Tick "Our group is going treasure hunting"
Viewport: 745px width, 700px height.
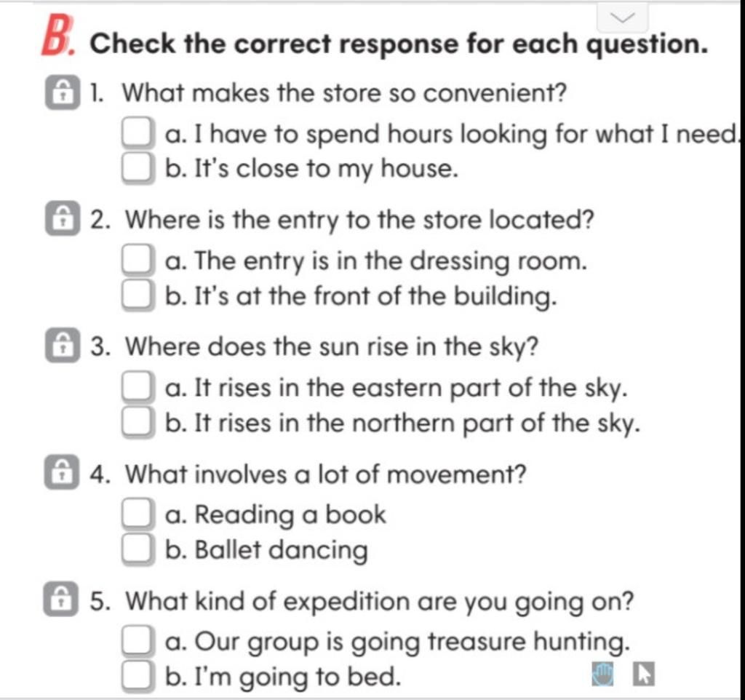[137, 642]
